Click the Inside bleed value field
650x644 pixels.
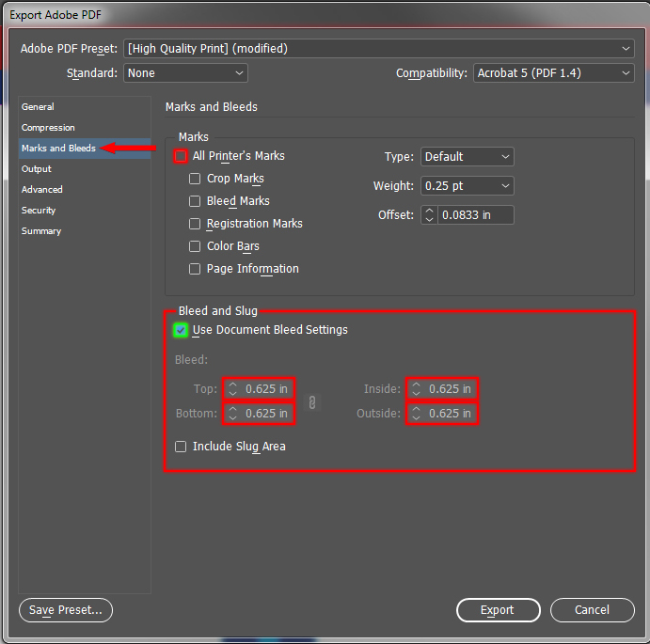[x=451, y=388]
